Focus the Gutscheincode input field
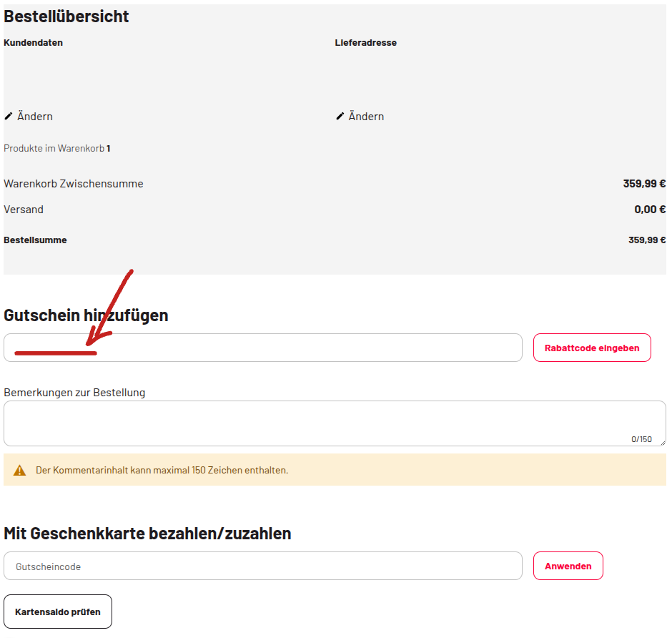Viewport: 672px width, 638px height. click(262, 566)
